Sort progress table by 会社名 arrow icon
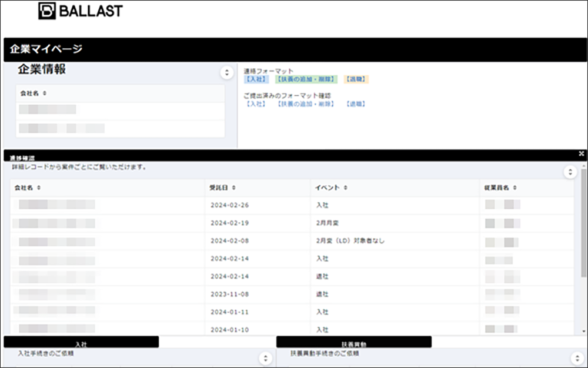Viewport: 588px width, 368px height. [39, 188]
